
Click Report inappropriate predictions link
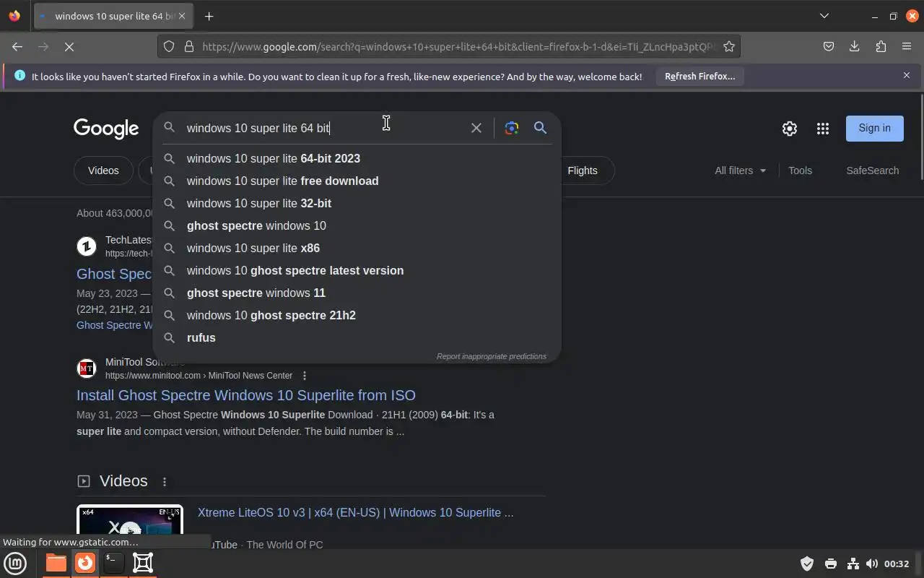tap(492, 356)
